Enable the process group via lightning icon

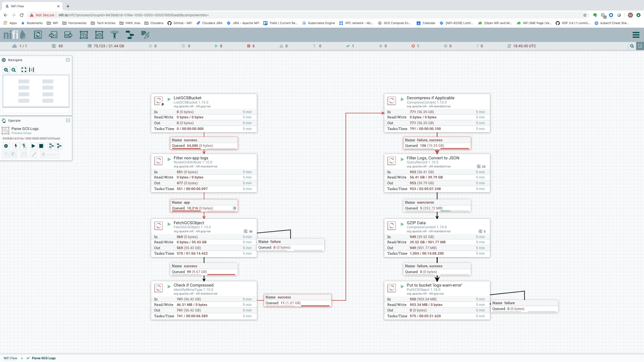pos(15,146)
